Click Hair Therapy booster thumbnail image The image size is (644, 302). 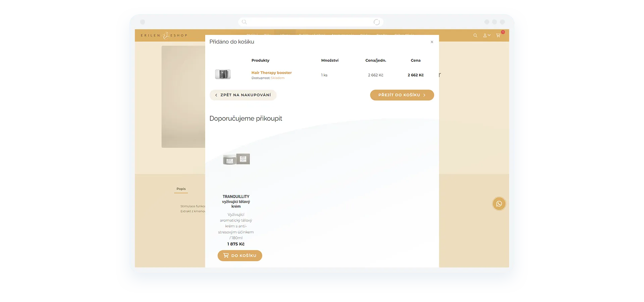coord(223,74)
